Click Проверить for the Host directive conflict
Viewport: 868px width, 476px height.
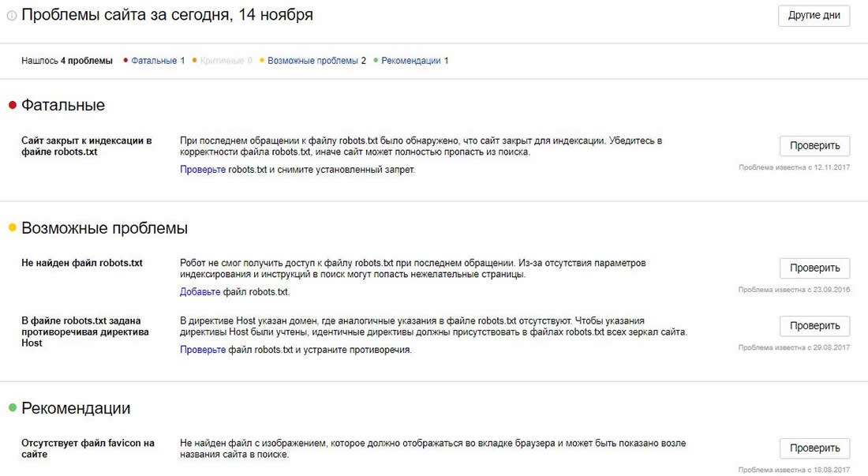[814, 325]
